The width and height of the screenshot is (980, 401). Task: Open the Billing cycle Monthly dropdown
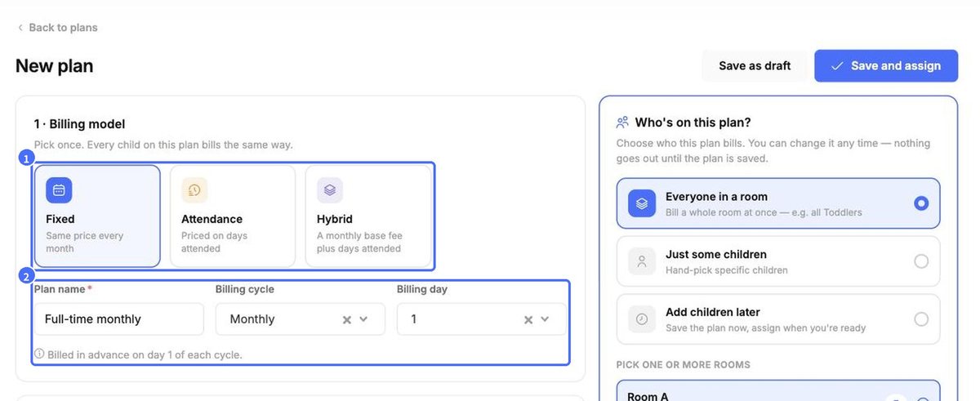click(x=300, y=319)
